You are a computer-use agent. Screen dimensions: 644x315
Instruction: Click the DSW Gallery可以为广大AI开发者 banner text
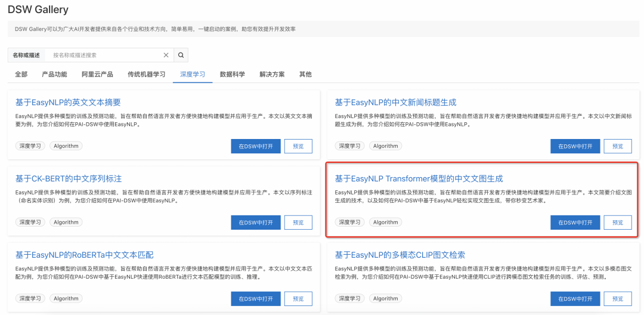155,29
